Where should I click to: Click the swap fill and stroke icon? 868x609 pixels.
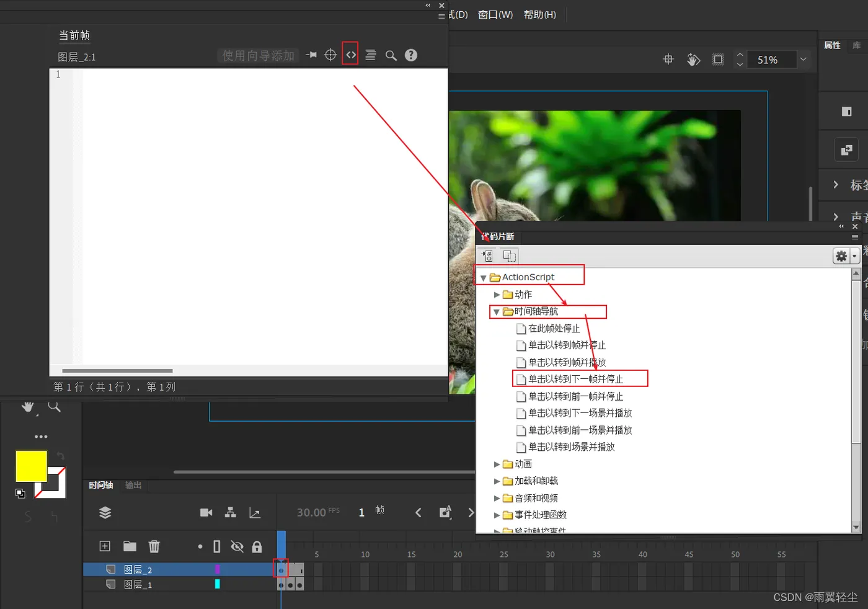(60, 456)
